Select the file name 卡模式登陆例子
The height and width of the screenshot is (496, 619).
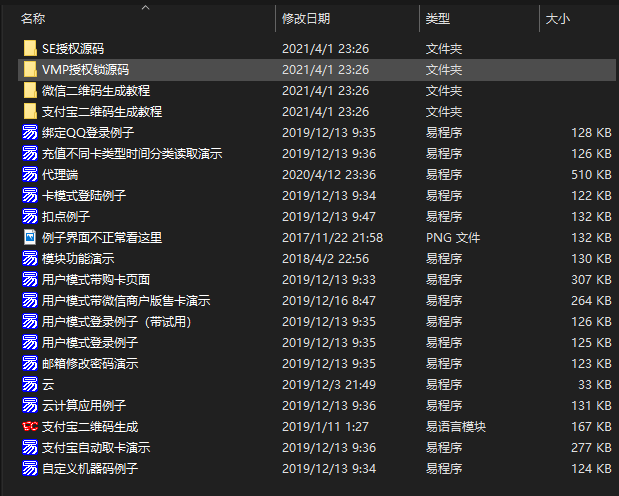click(84, 195)
